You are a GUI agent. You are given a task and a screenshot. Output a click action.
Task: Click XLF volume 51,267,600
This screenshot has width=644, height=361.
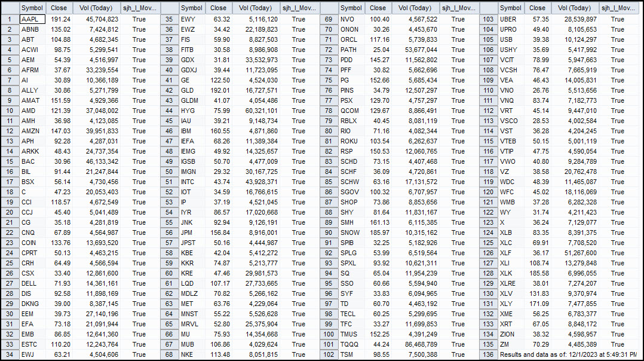coord(575,253)
